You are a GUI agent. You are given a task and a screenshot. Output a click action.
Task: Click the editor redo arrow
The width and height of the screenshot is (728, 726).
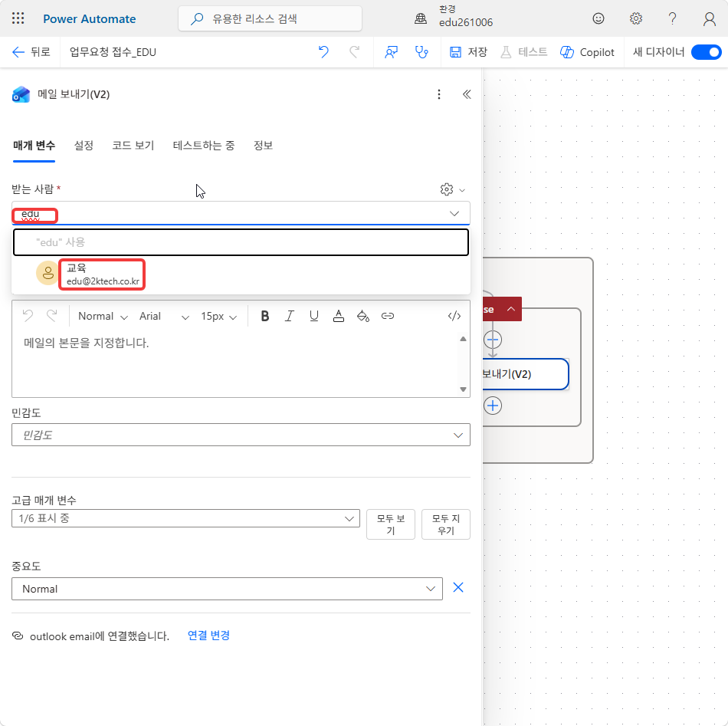coord(52,317)
